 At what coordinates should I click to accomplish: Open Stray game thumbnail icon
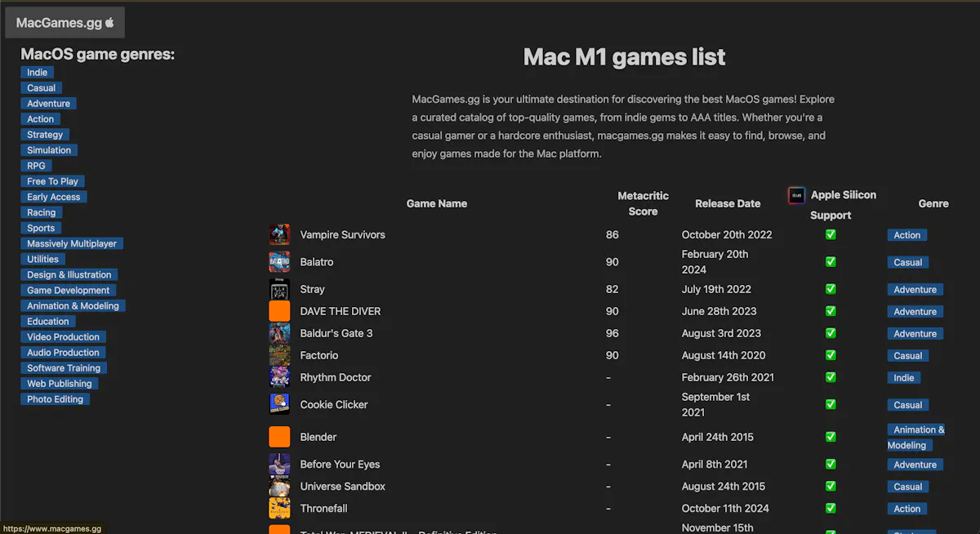(x=279, y=289)
